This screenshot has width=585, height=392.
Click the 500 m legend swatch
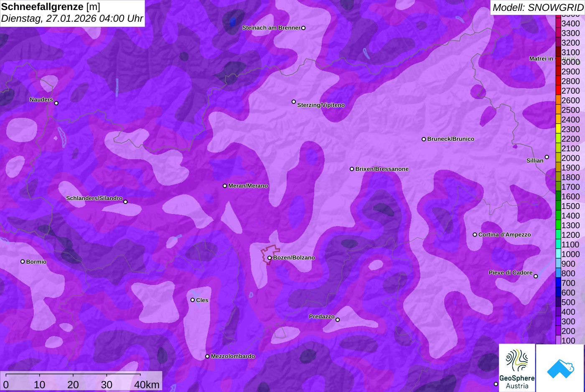558,302
